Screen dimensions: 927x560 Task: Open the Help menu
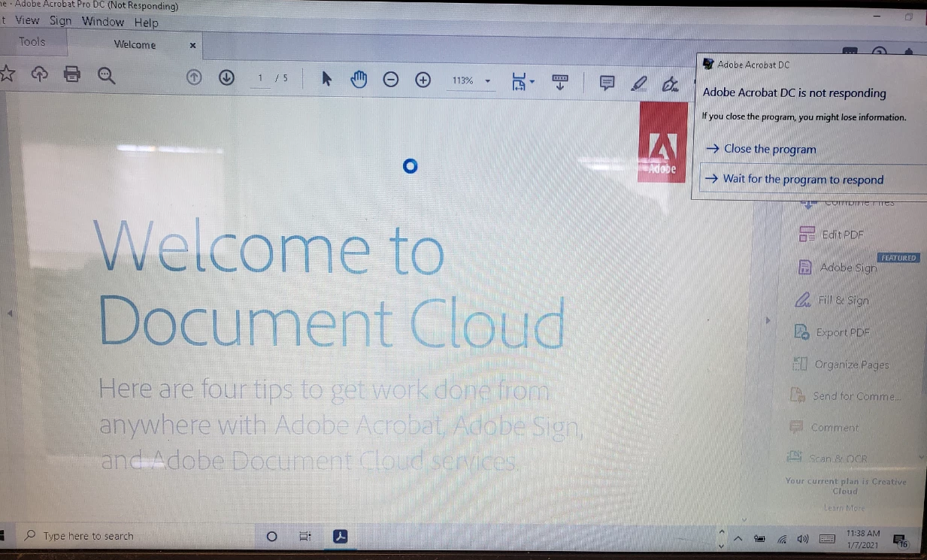pos(147,23)
